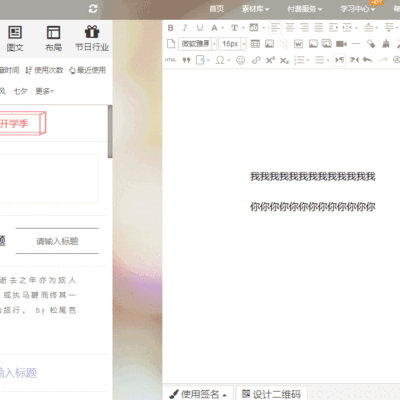400x400 pixels.
Task: Open the page template dropdown arrow
Action: (x=209, y=60)
